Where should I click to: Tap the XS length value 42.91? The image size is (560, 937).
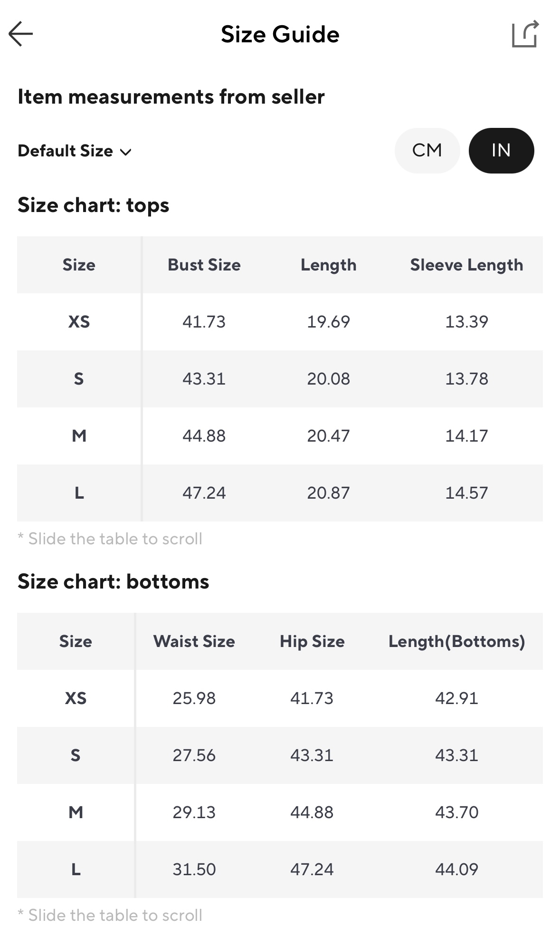[x=456, y=698]
